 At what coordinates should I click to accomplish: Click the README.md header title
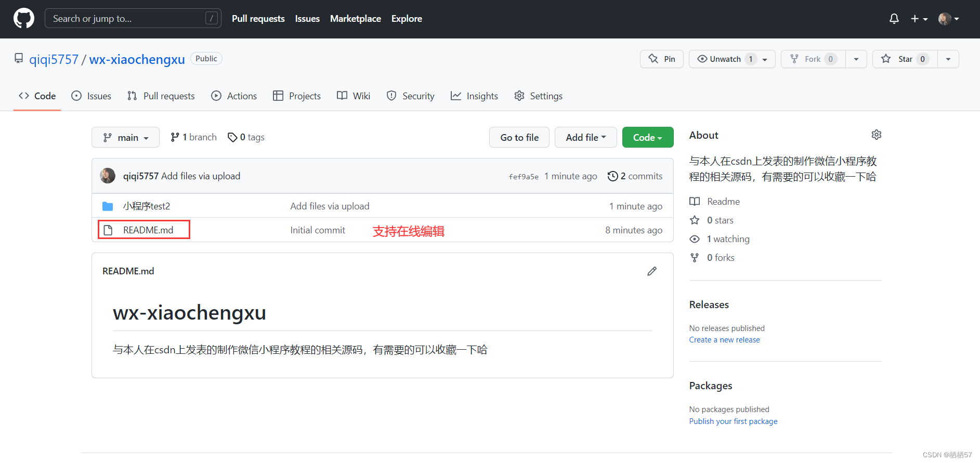pyautogui.click(x=128, y=271)
